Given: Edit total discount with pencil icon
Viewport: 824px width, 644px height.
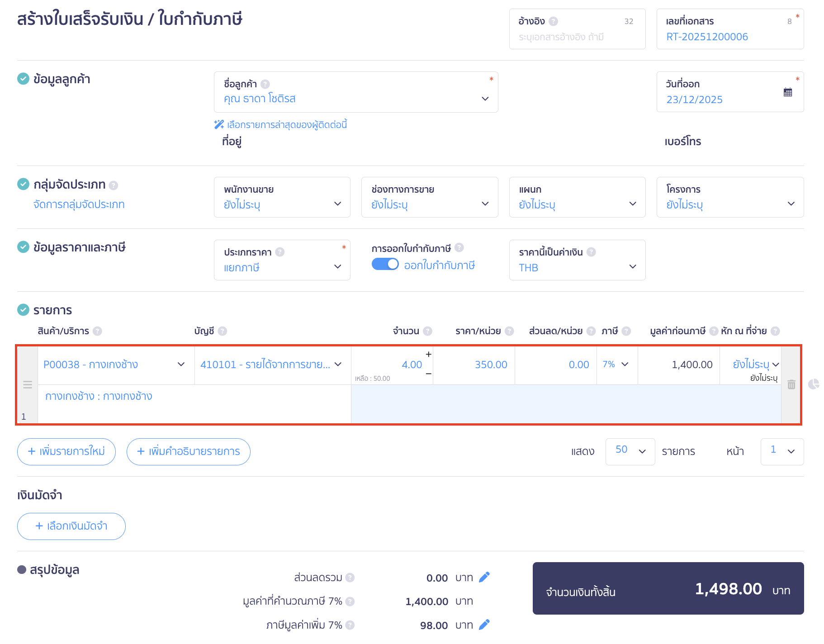Looking at the screenshot, I should coord(484,578).
